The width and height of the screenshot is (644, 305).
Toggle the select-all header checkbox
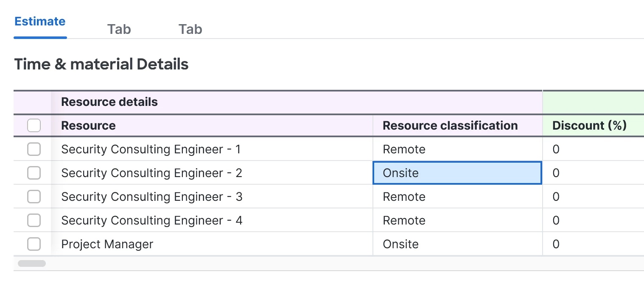pos(34,125)
